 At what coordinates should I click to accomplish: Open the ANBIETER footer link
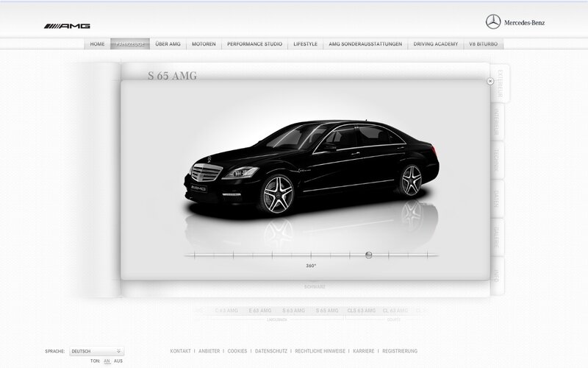click(x=209, y=351)
